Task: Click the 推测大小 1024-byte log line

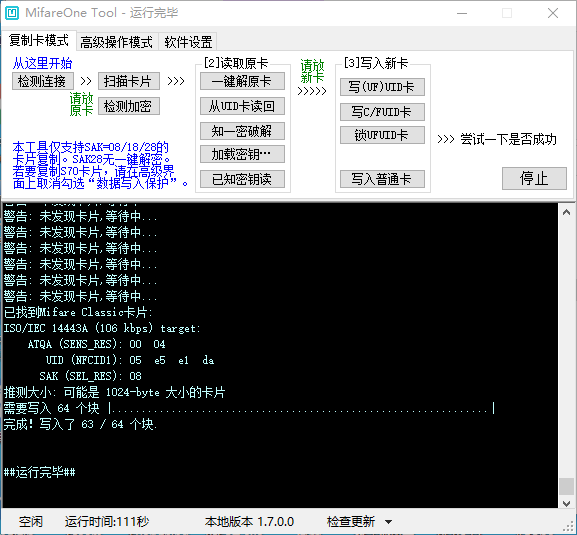Action: coord(114,392)
